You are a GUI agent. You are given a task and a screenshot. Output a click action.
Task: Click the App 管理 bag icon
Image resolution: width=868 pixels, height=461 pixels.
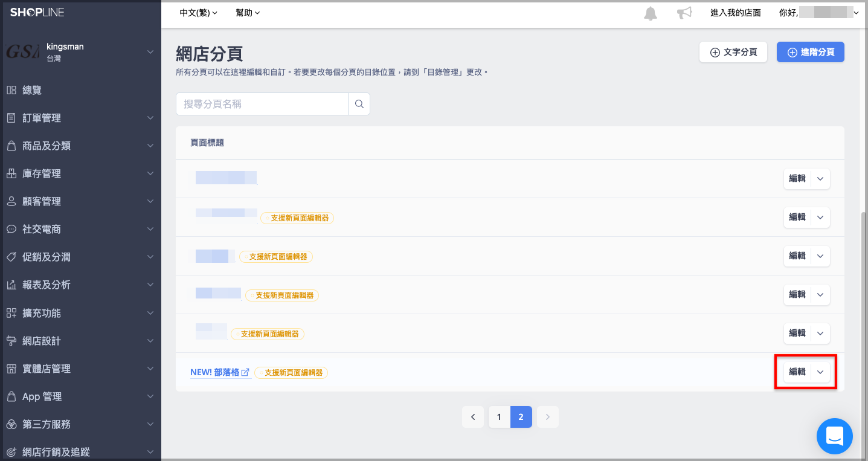(x=11, y=396)
